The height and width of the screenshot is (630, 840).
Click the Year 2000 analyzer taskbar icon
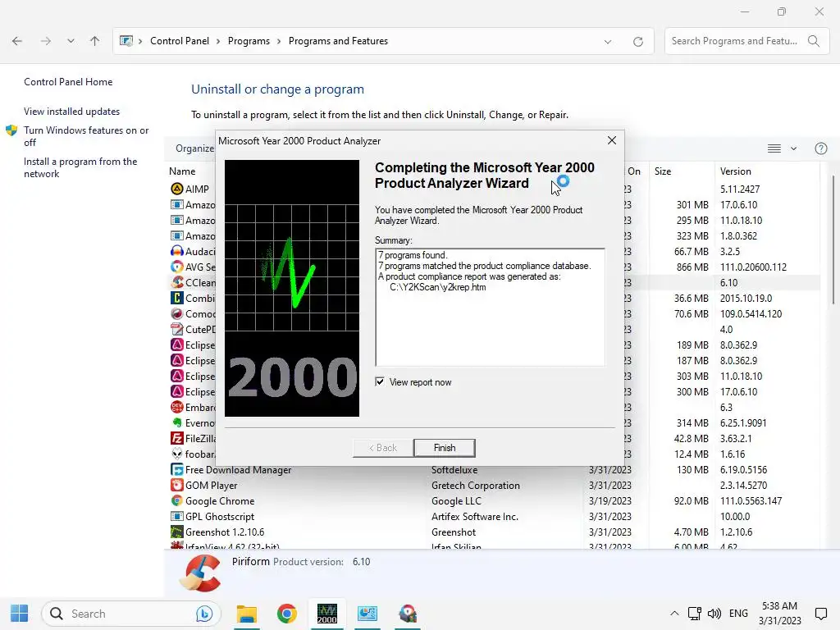pyautogui.click(x=326, y=614)
